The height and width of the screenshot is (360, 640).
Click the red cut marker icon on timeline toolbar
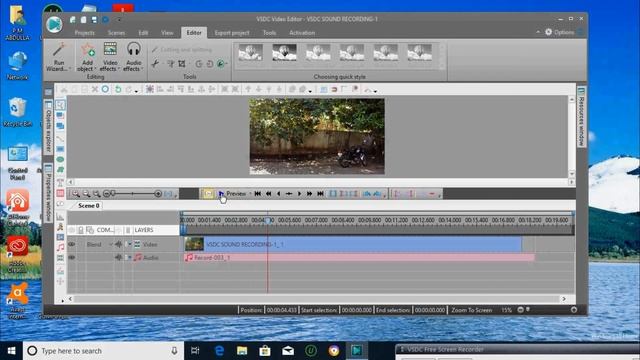point(432,194)
